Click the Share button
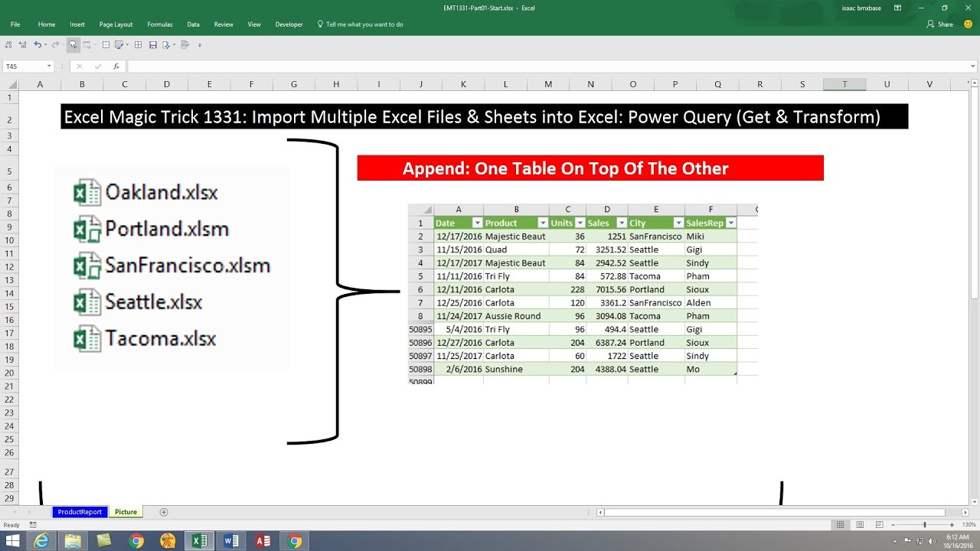980x551 pixels. [940, 24]
